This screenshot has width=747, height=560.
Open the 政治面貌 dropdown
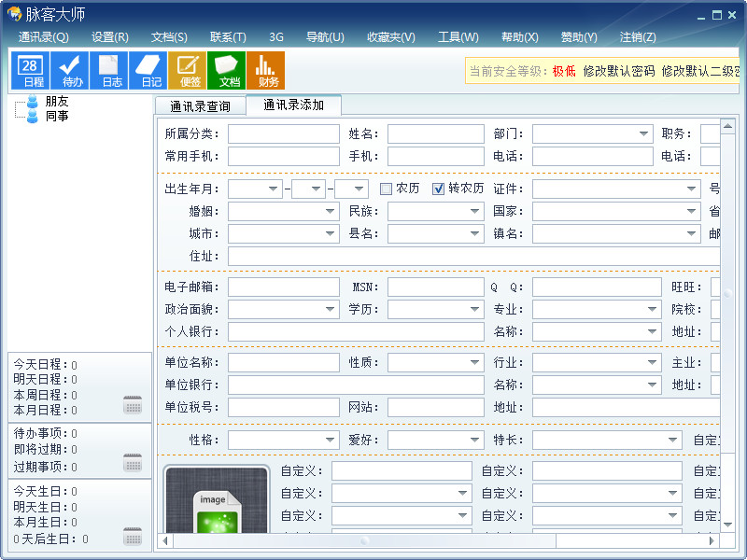pos(330,309)
